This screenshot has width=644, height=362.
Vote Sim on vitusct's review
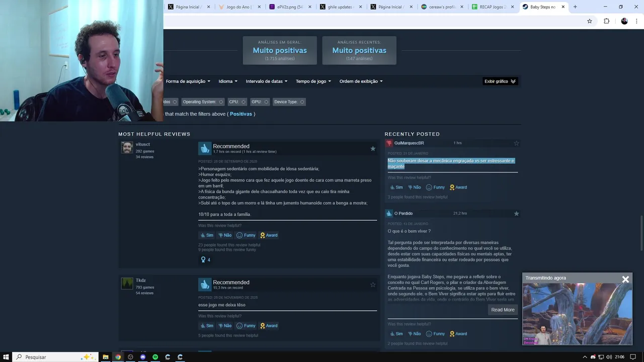[207, 235]
